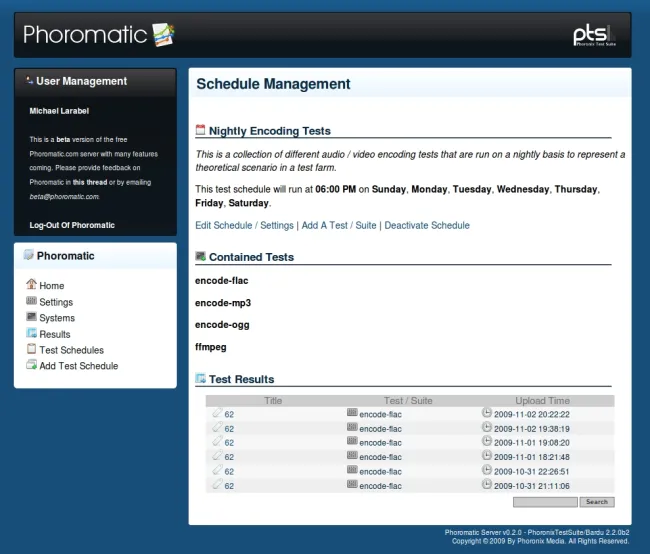The image size is (650, 554).
Task: Click the Systems monitor icon
Action: coord(31,317)
